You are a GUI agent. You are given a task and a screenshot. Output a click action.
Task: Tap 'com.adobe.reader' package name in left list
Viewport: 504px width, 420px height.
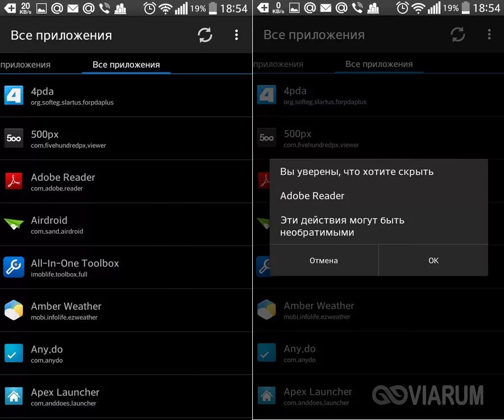57,189
